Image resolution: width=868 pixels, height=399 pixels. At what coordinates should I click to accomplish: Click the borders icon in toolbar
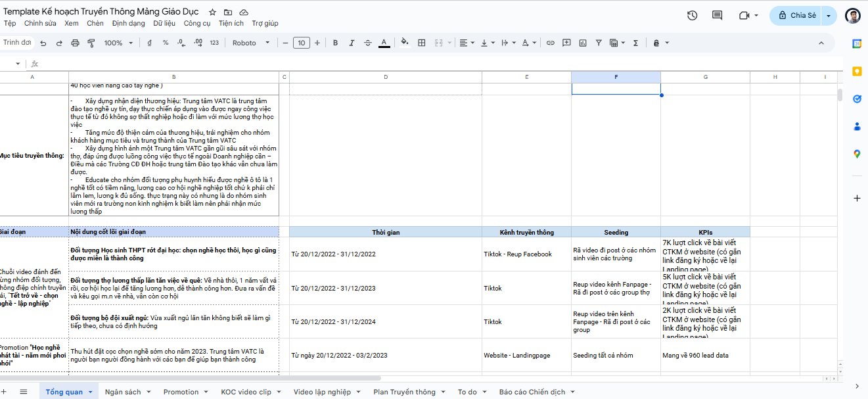click(x=422, y=43)
